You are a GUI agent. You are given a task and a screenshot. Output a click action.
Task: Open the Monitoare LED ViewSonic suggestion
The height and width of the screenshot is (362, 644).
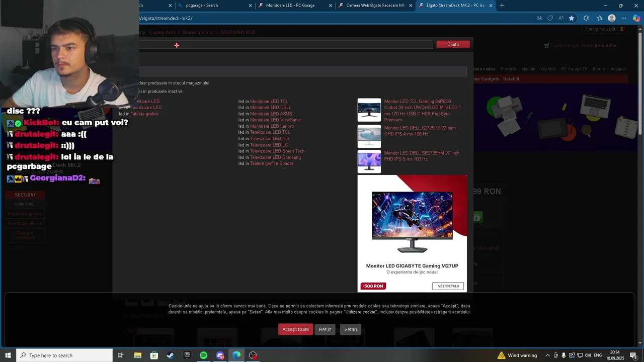[x=275, y=120]
